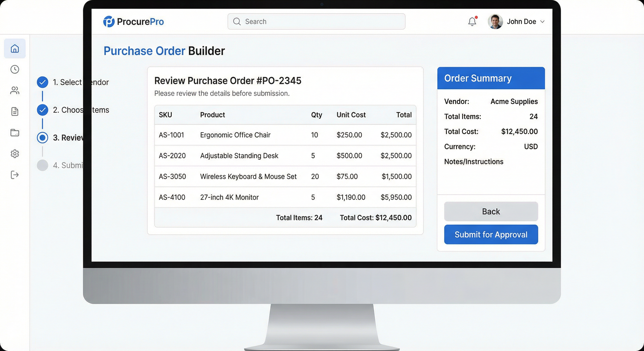Click the search magnifier icon
This screenshot has width=644, height=351.
pyautogui.click(x=237, y=21)
